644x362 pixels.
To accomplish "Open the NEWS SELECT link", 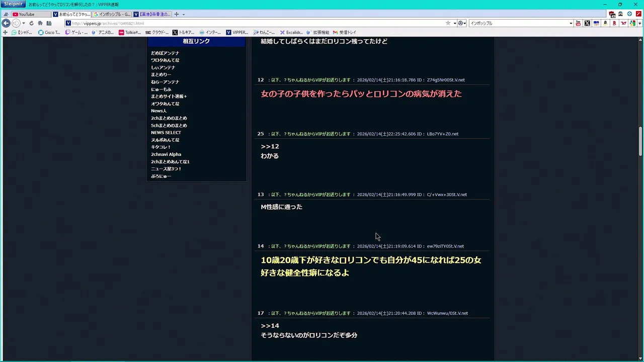I will (x=166, y=133).
